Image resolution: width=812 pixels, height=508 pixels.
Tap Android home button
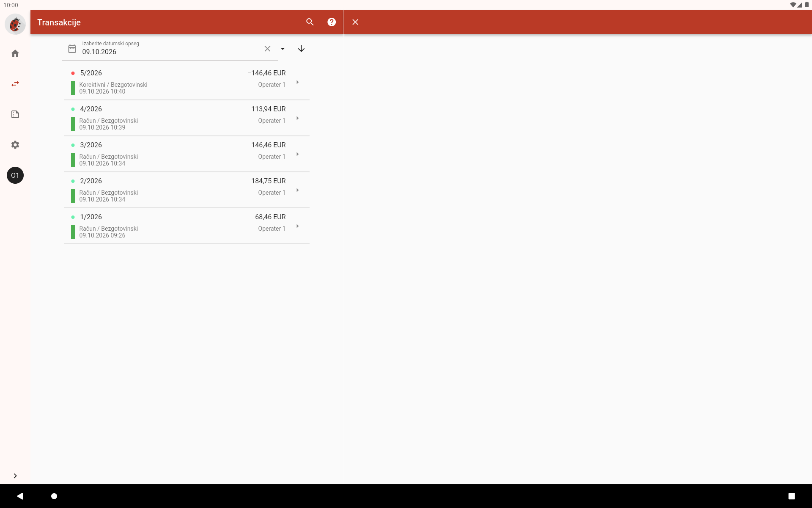click(54, 496)
